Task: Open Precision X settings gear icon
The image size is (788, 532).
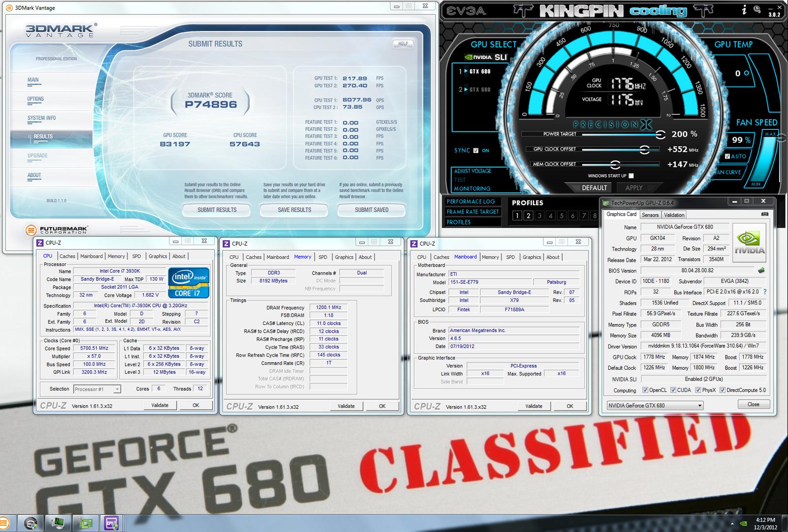Action: point(757,9)
